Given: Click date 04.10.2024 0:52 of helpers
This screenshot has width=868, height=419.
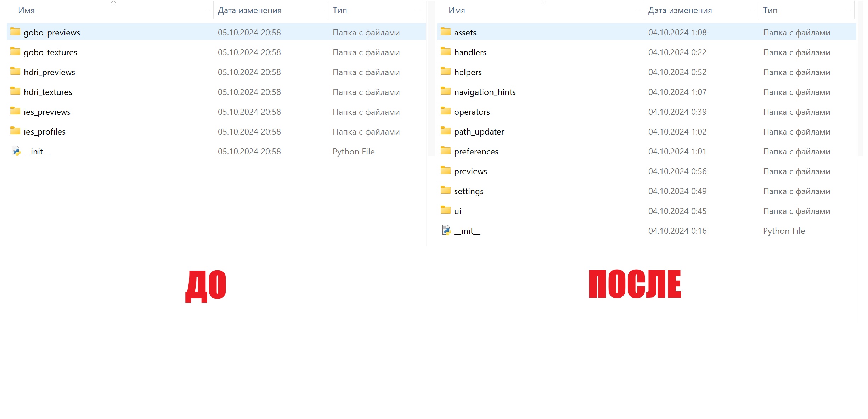Looking at the screenshot, I should (677, 72).
